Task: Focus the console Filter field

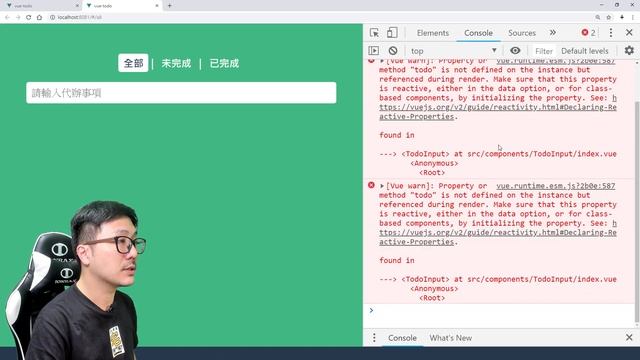Action: tap(544, 51)
